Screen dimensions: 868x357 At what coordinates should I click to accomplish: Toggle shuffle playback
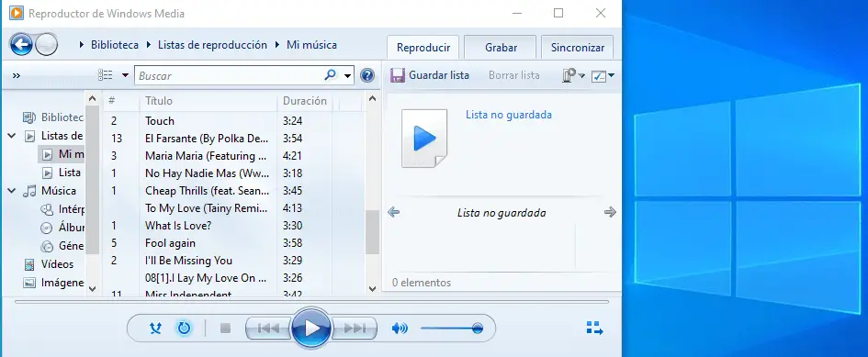155,329
